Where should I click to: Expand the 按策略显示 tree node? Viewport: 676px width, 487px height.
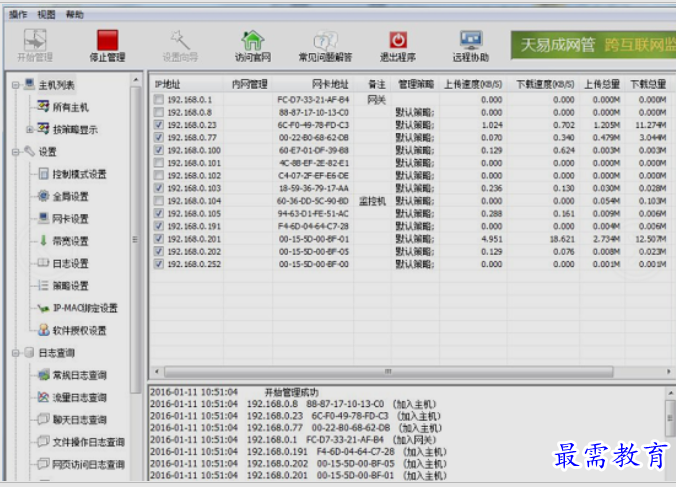29,129
